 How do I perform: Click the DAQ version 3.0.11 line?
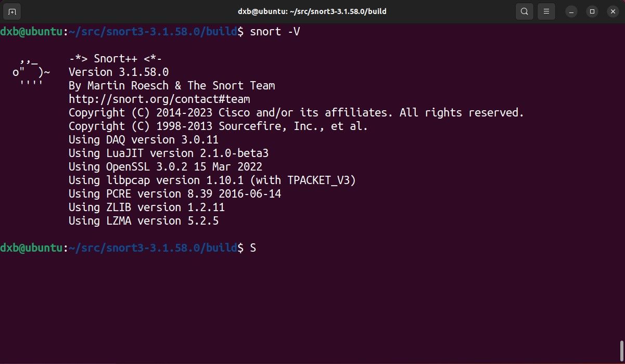click(x=144, y=139)
